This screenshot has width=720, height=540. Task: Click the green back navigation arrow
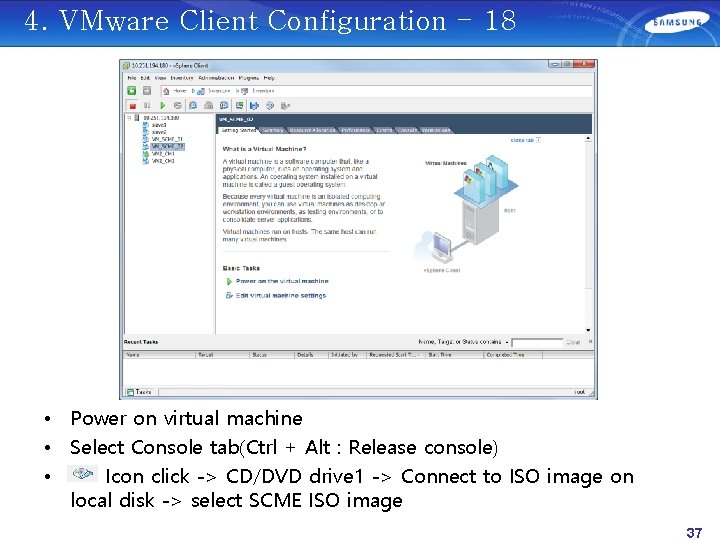(132, 91)
